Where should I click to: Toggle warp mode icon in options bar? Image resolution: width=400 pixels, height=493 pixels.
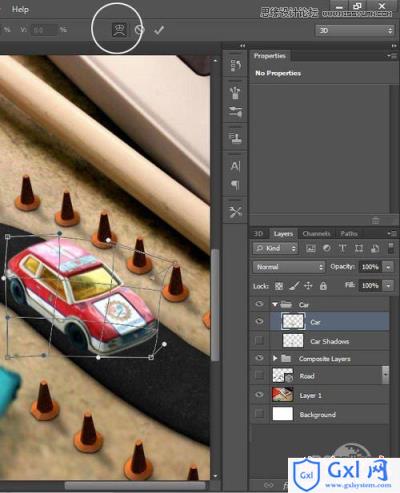coord(119,30)
